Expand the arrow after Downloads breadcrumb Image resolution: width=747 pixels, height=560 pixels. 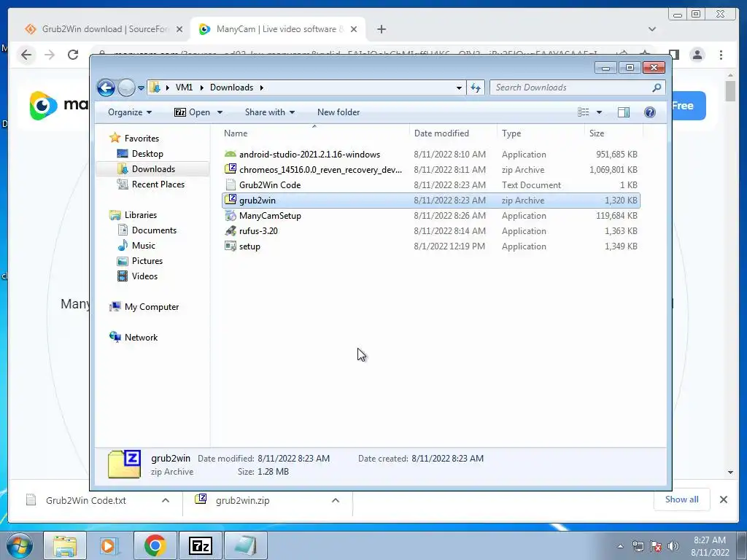click(x=262, y=87)
